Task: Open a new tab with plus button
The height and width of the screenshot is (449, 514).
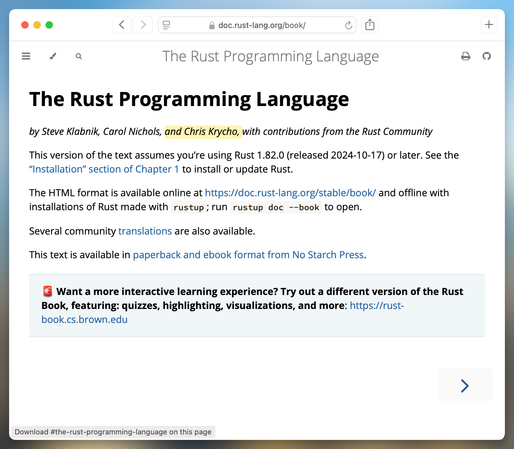Action: click(x=489, y=25)
